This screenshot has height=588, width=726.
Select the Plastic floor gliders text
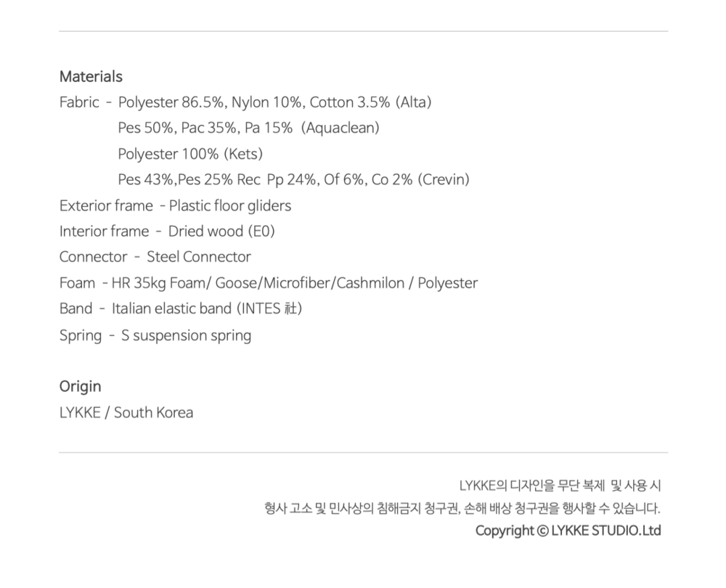point(229,205)
